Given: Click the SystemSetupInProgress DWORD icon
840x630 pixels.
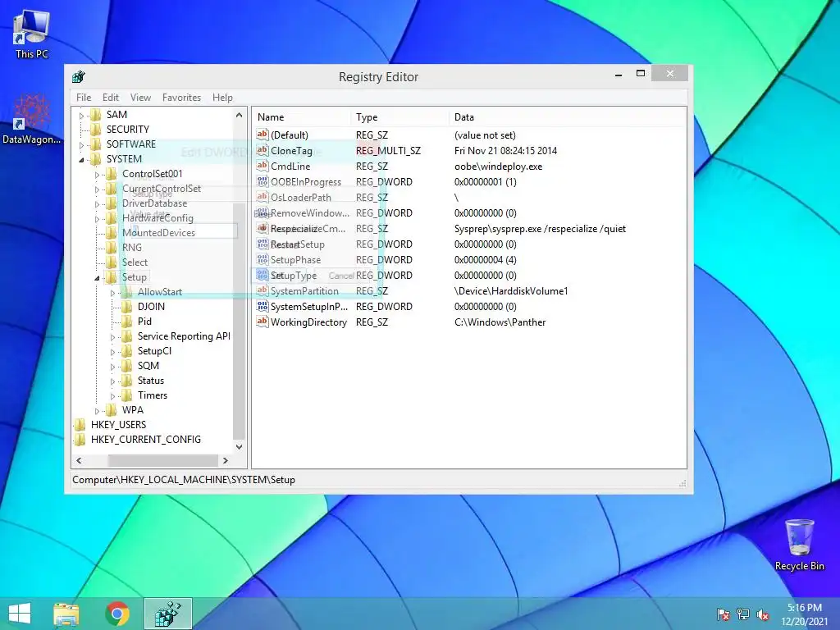Looking at the screenshot, I should pyautogui.click(x=262, y=307).
